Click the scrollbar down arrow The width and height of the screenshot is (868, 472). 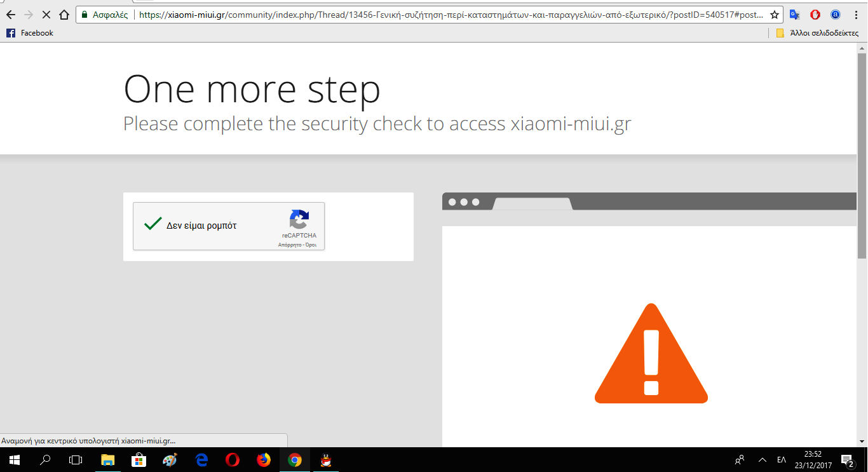[x=862, y=442]
